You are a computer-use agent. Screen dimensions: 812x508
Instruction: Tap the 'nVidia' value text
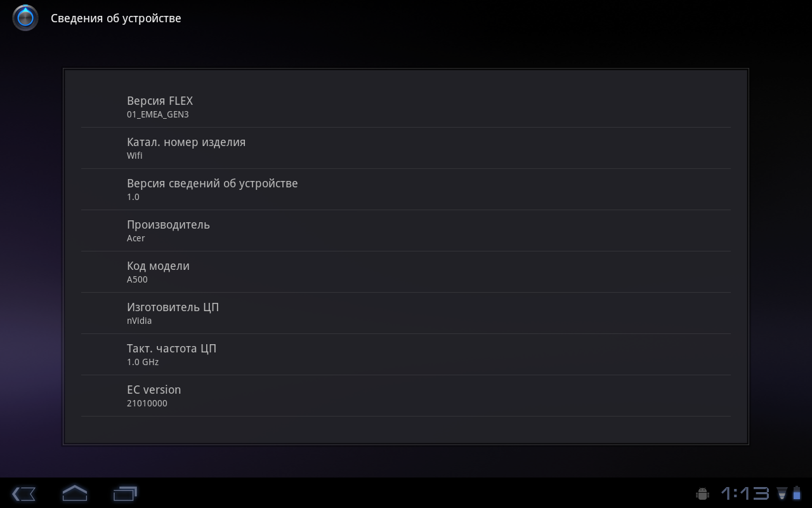coord(140,321)
